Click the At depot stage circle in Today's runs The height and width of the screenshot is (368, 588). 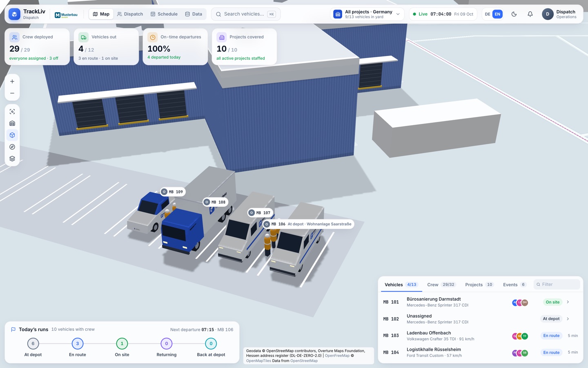(33, 344)
